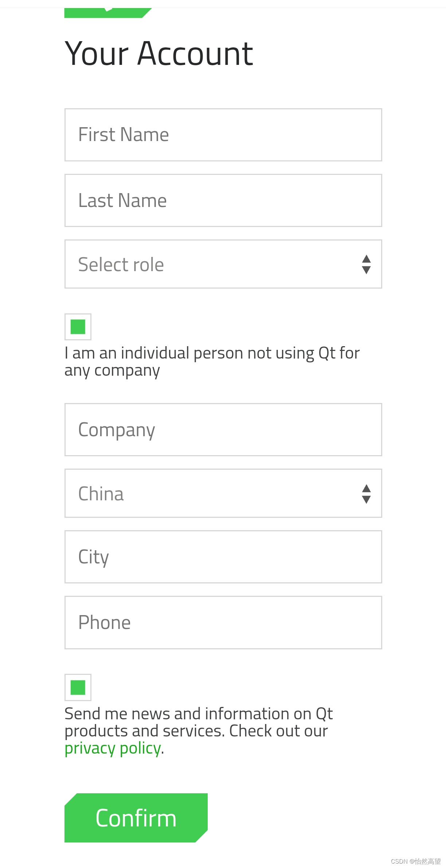The image size is (446, 868).
Task: Click the green individual person checkbox square
Action: coord(77,327)
